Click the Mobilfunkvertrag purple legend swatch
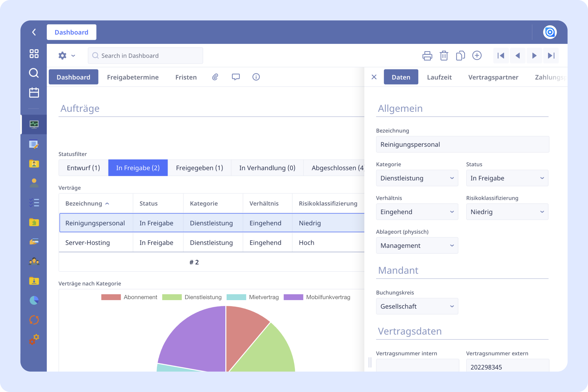 pos(293,297)
